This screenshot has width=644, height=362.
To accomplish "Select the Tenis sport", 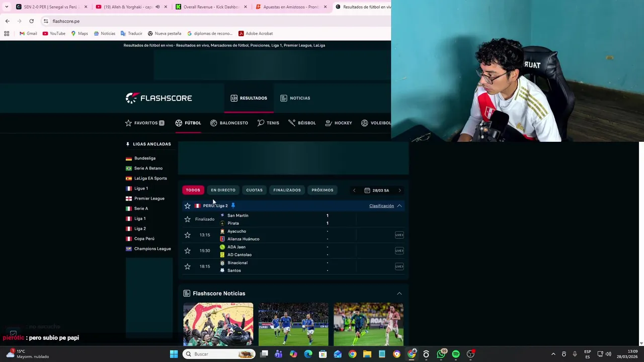I will 268,123.
